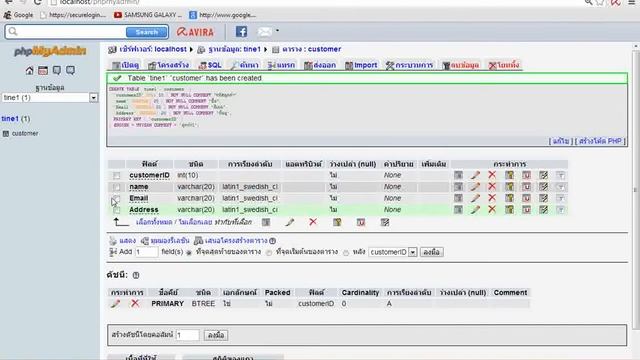This screenshot has height=360, width=640.
Task: Open the Search tab in phpMyAdmin
Action: [244, 65]
